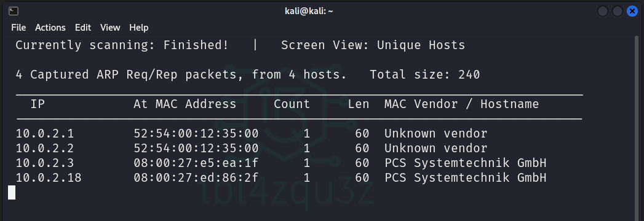Select IP address 10.0.2.2

45,149
